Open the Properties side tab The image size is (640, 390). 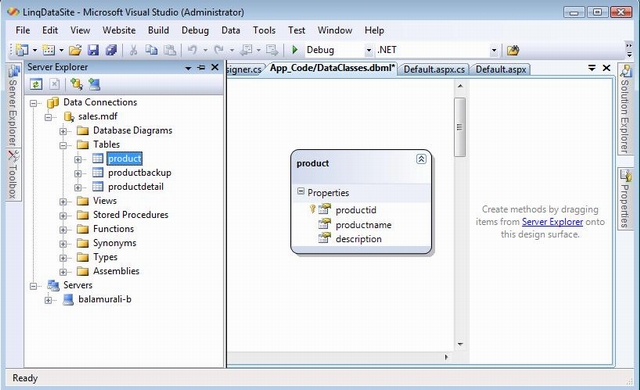625,199
